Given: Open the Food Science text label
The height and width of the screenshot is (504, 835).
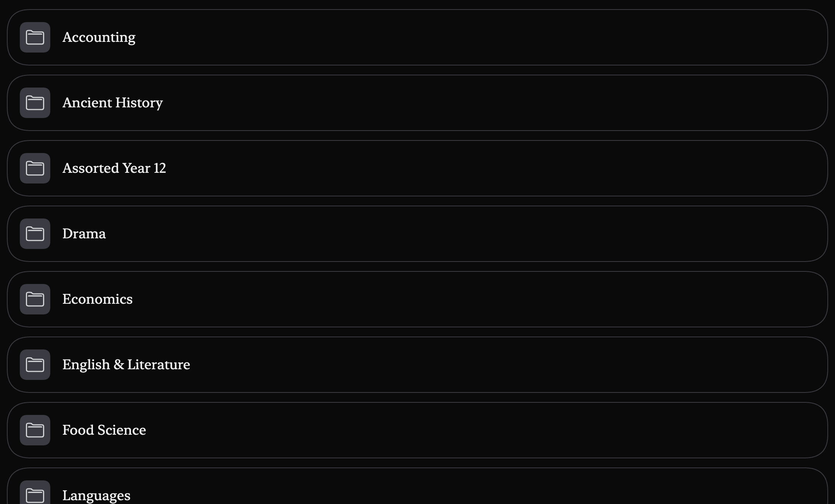Looking at the screenshot, I should click(104, 430).
